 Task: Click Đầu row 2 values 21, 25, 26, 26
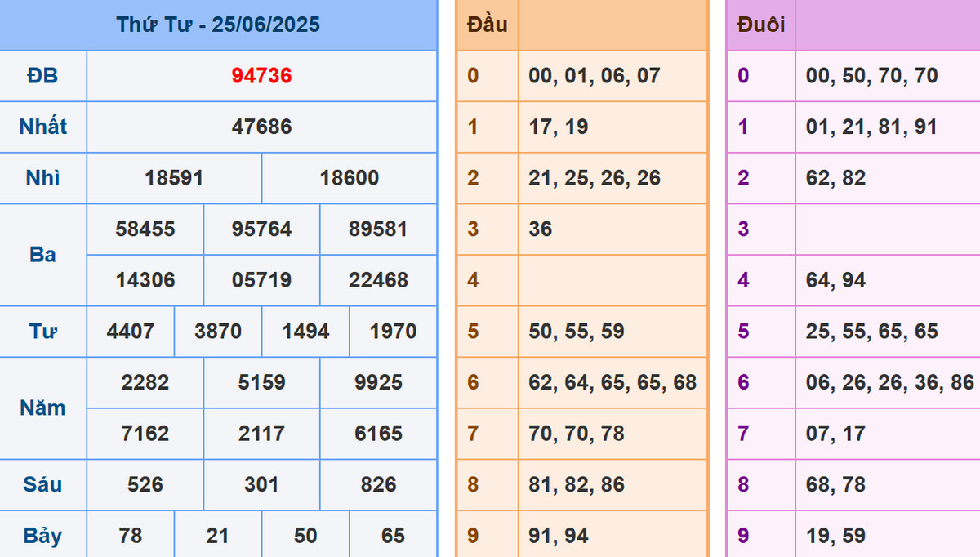tap(595, 178)
